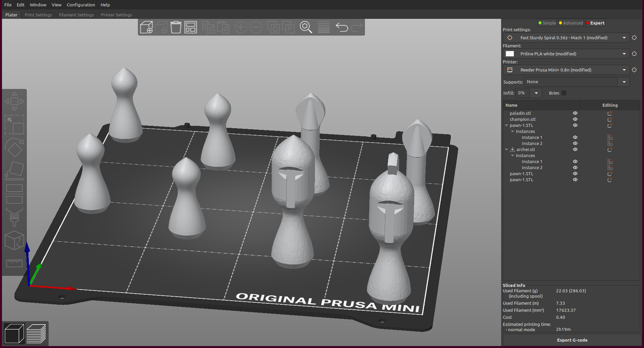Open the Configuration menu
Viewport: 644px width, 348px height.
pyautogui.click(x=81, y=5)
